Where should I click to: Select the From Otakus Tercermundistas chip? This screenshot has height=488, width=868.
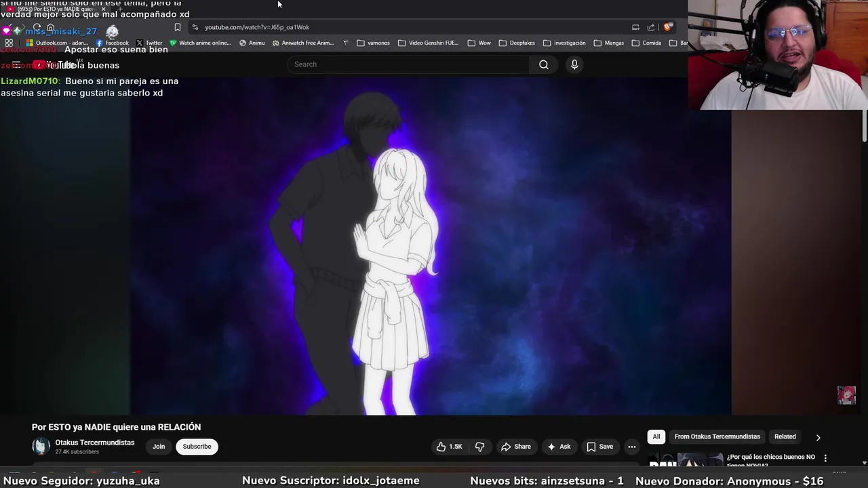point(717,436)
